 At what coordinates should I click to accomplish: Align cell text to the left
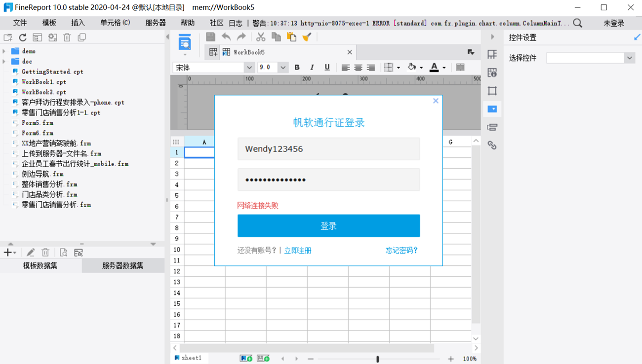coord(345,68)
